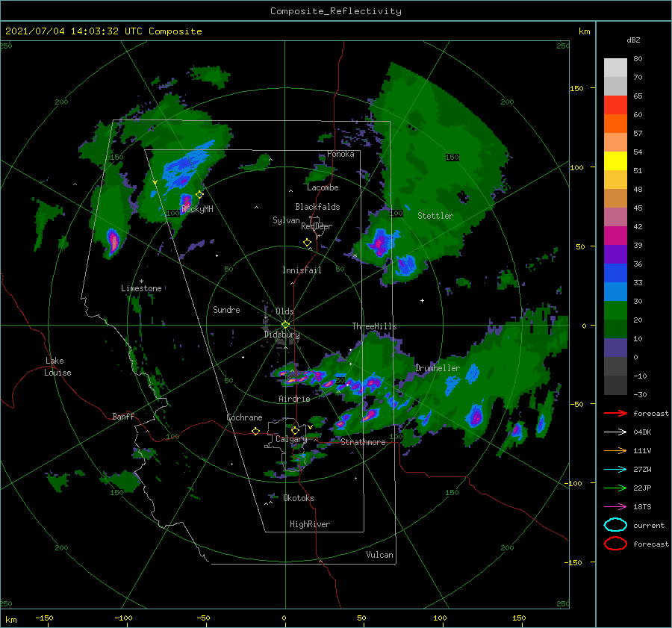Click the light gray 80-70 dBZ swatch
Screen dimensions: 672x628
[615, 68]
